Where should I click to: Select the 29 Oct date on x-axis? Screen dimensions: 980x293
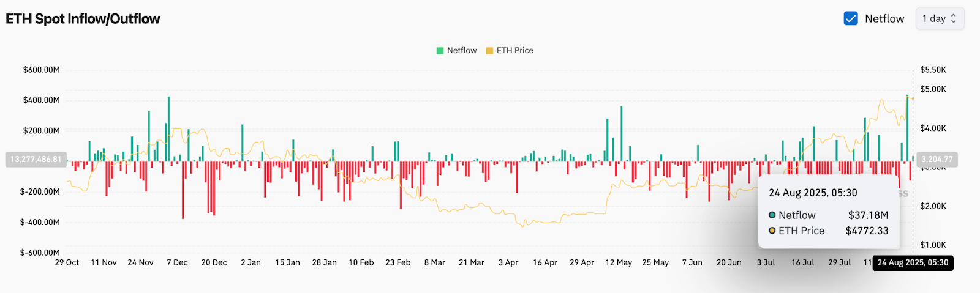(x=67, y=262)
